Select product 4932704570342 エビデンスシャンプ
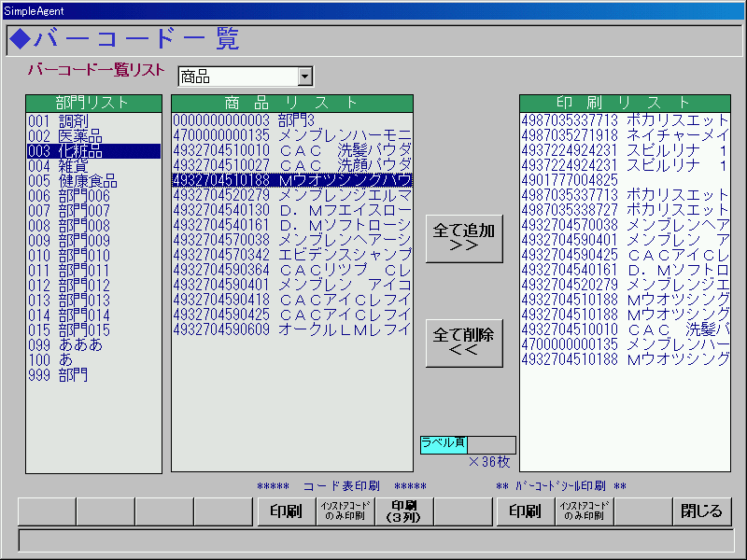 coord(291,255)
